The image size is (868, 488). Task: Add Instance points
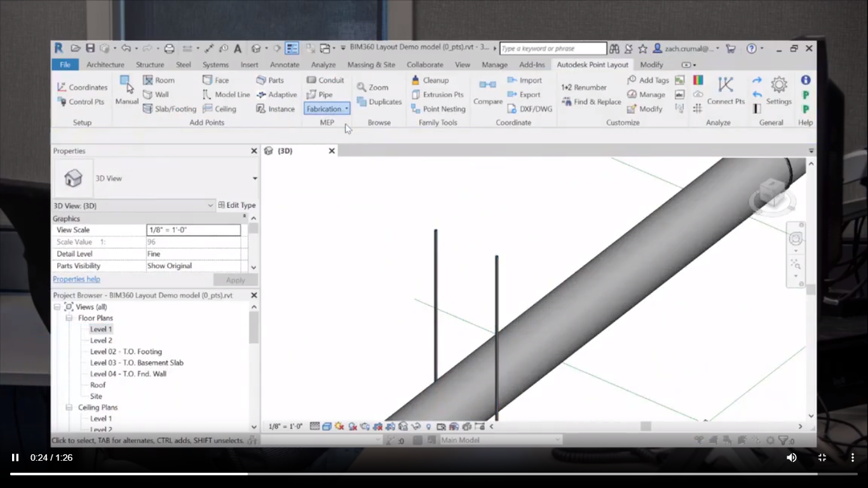(276, 109)
